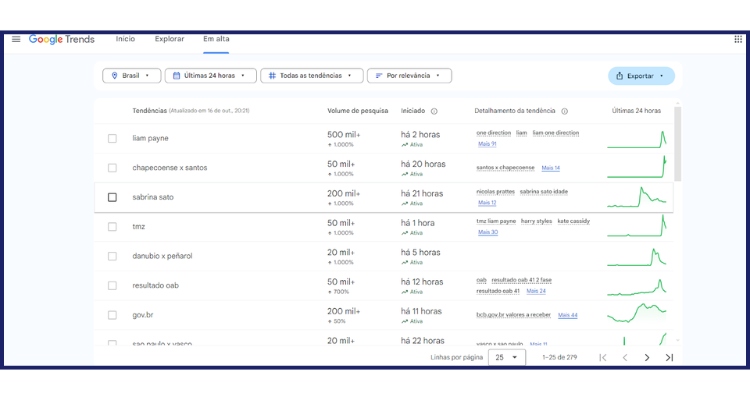Viewport: 750px width, 400px height.
Task: Click the tmz liam payne related query
Action: click(x=496, y=222)
